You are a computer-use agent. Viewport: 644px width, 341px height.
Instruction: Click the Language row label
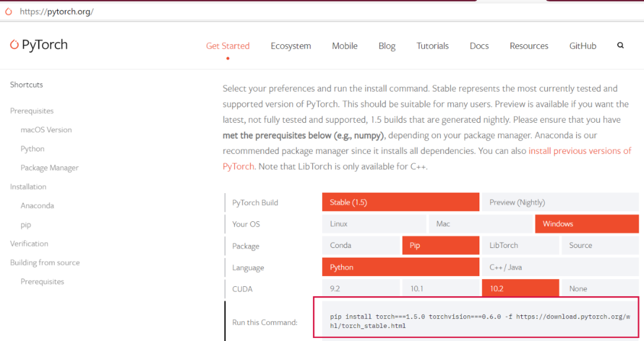coord(248,268)
